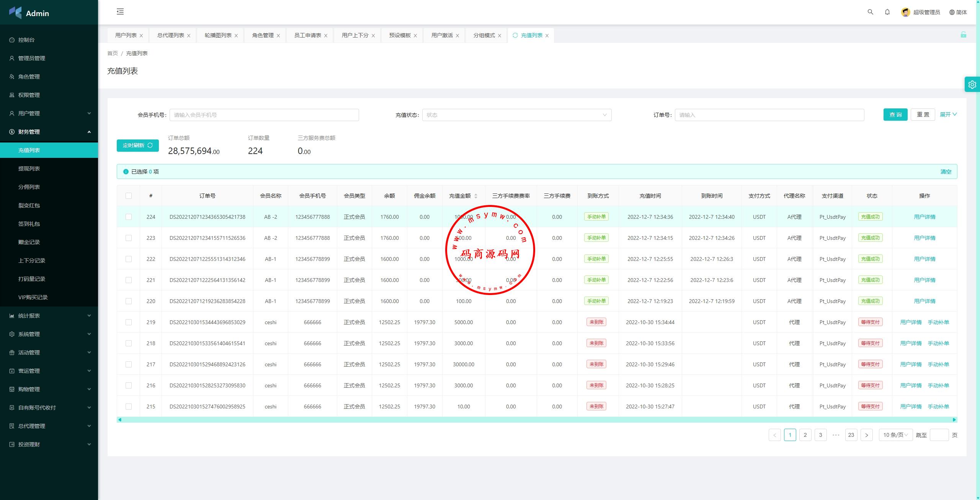980x500 pixels.
Task: Check the checkbox for row 223
Action: (129, 238)
